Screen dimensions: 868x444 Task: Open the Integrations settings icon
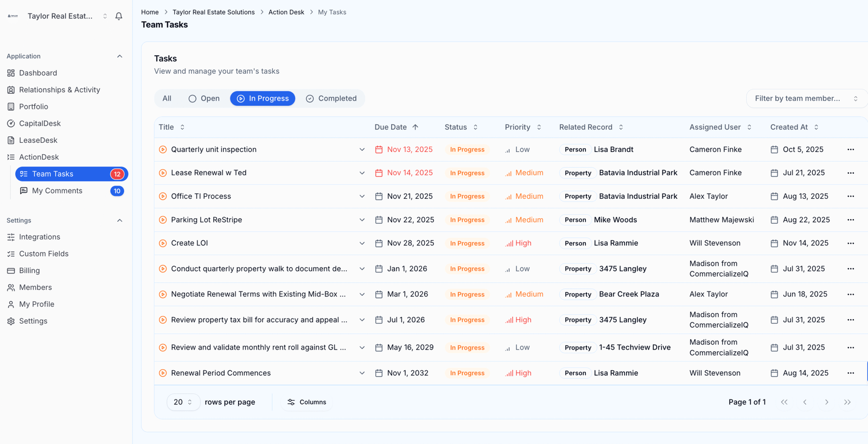(11, 237)
